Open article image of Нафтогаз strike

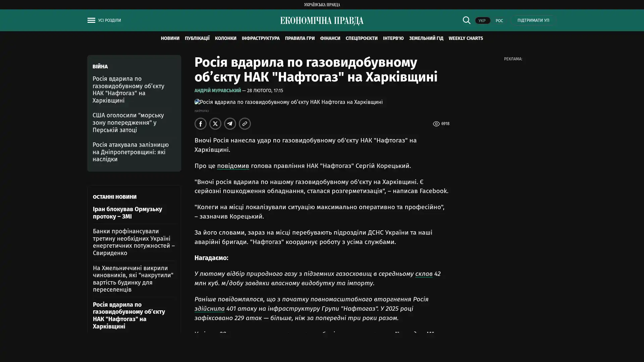(x=288, y=102)
